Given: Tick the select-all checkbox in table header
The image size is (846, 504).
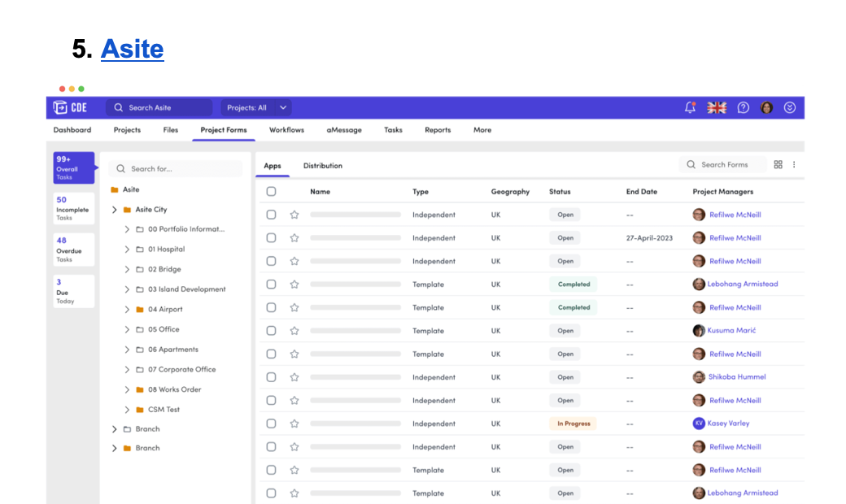Looking at the screenshot, I should click(271, 192).
